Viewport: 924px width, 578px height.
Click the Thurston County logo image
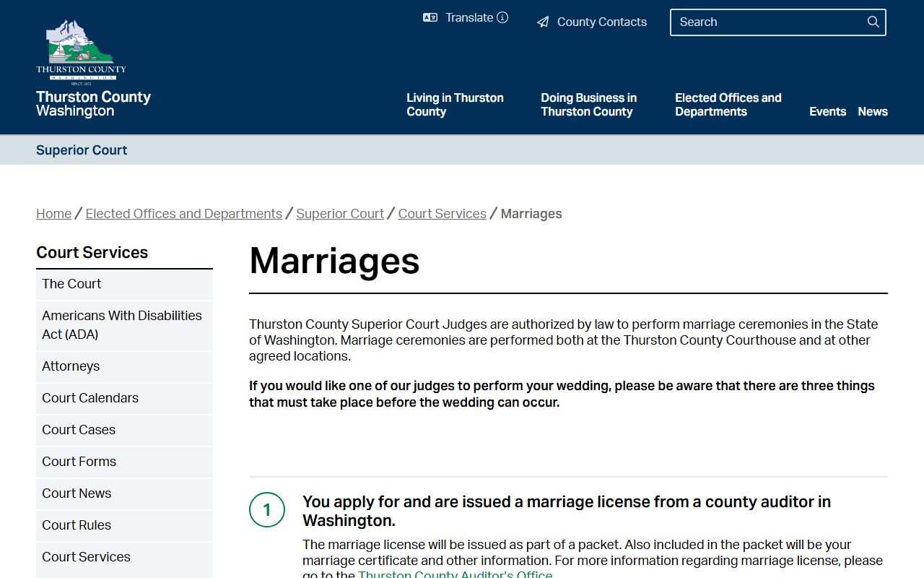point(81,52)
